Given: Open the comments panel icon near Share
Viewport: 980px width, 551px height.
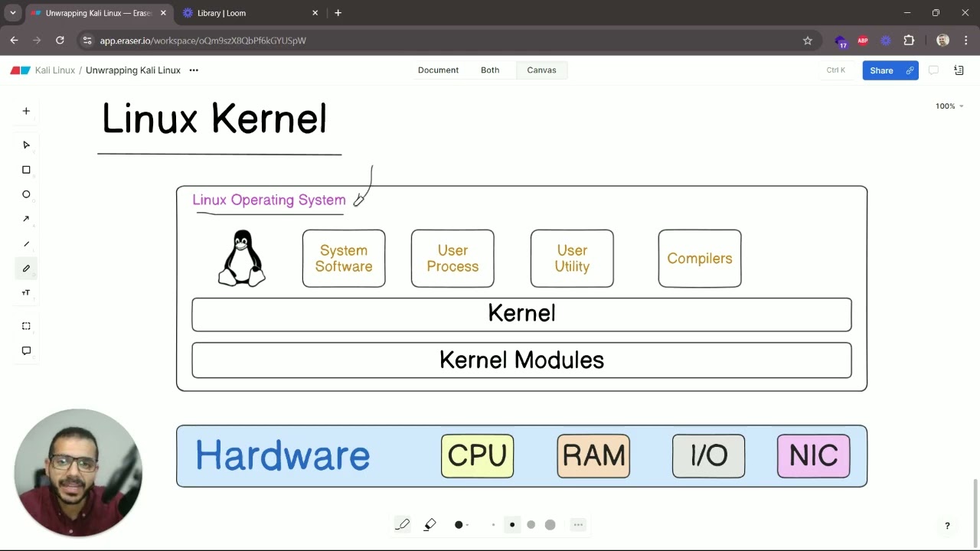Looking at the screenshot, I should tap(933, 70).
